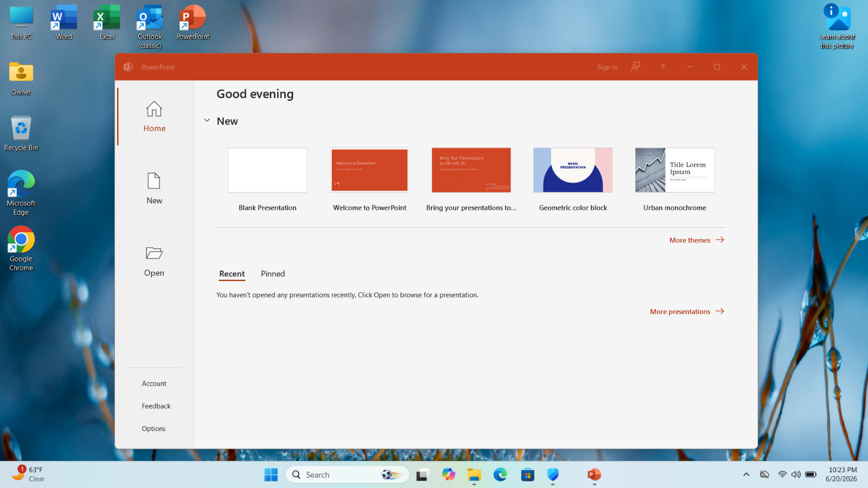The image size is (868, 488).
Task: Click the More themes link
Action: [x=690, y=240]
